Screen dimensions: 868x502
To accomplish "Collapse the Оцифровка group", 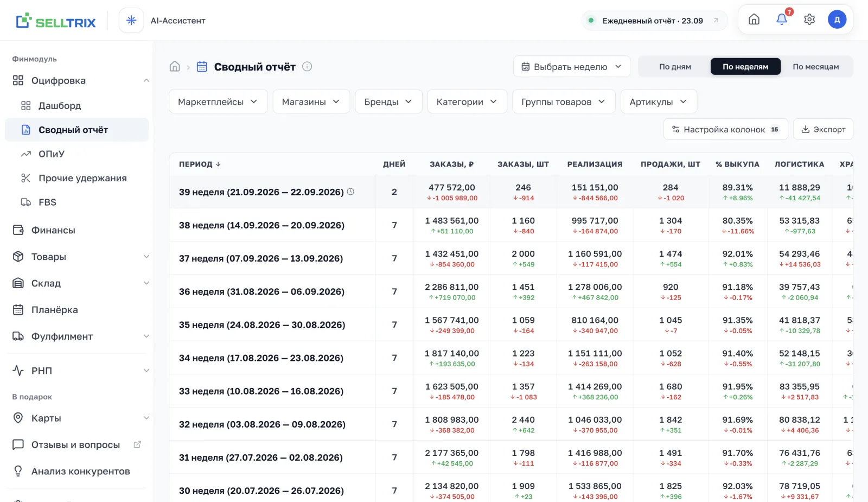I will (146, 80).
